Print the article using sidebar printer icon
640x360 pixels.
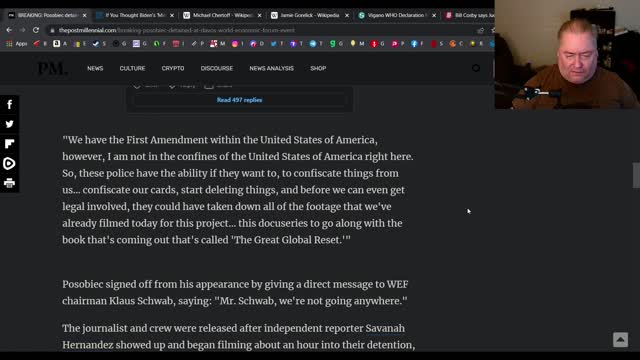(x=9, y=183)
